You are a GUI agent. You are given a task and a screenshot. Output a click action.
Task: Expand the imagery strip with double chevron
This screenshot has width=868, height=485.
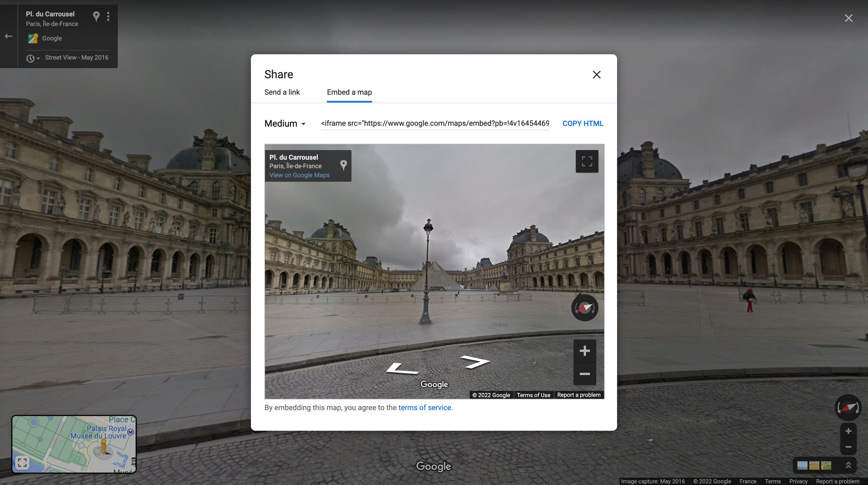(848, 465)
